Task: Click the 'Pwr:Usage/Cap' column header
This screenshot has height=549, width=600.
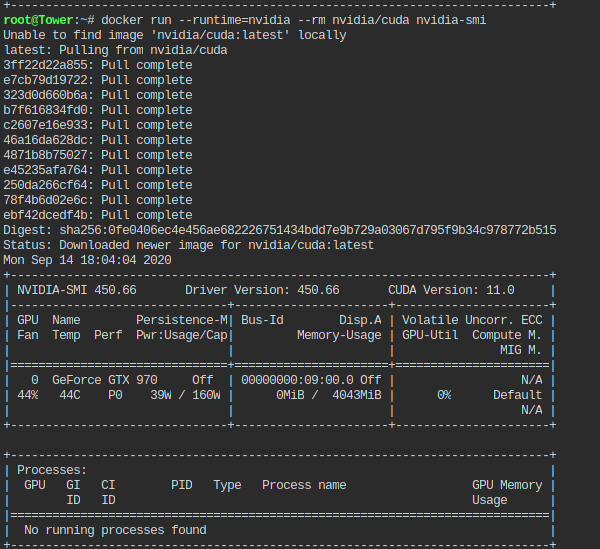Action: (x=182, y=335)
